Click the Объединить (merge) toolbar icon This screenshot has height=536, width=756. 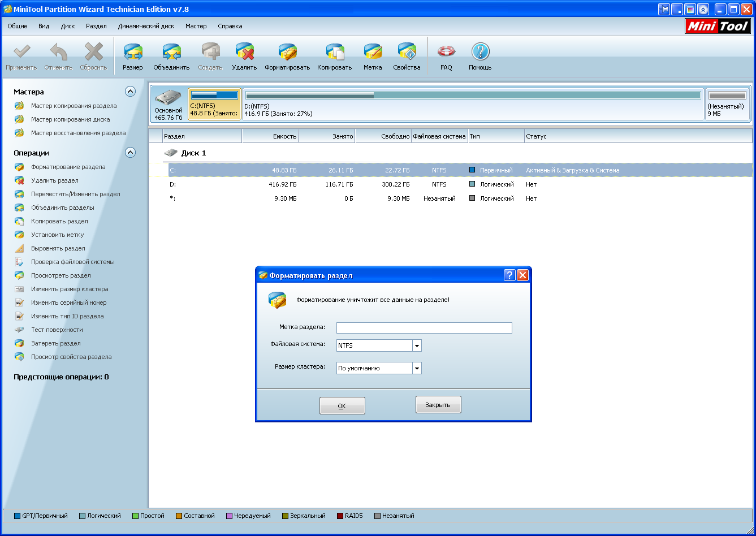pos(171,52)
